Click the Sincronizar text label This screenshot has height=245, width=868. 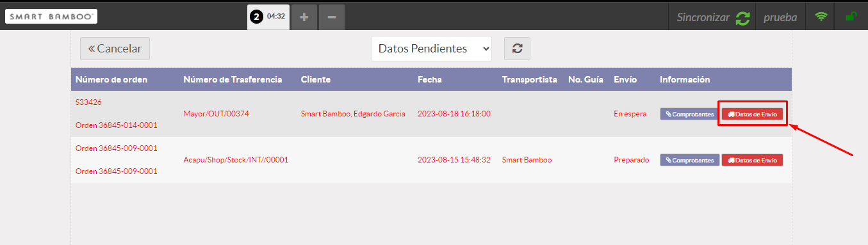tap(703, 17)
